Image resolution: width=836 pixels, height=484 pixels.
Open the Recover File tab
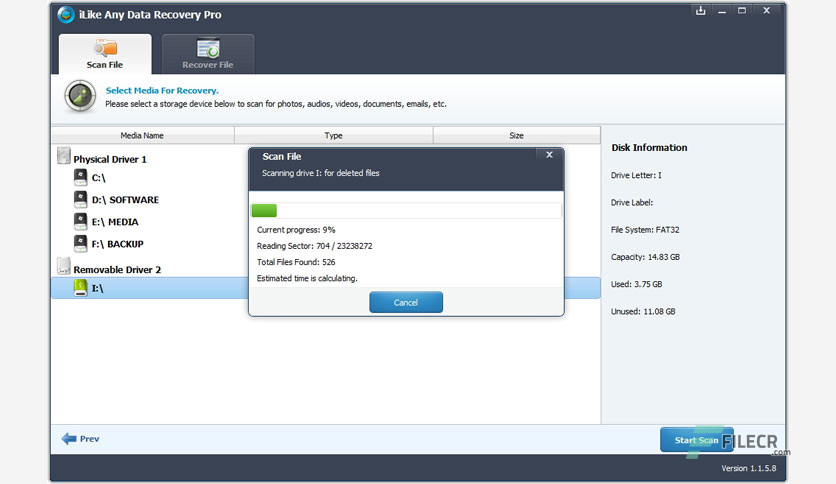coord(208,54)
